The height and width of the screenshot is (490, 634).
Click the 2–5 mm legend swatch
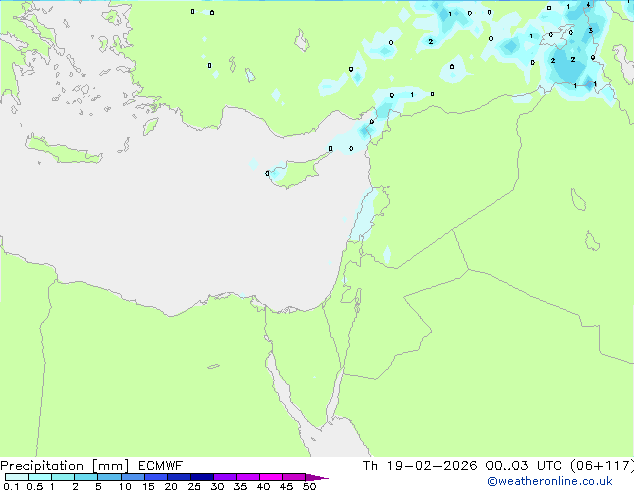tap(86, 477)
